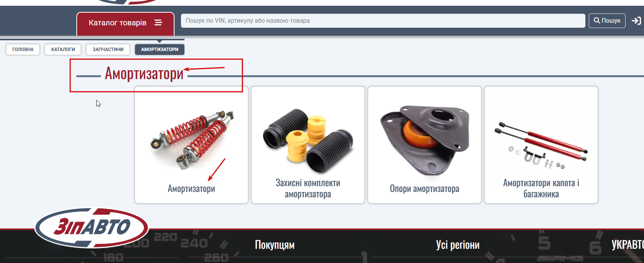Go to ГОЛОВНА breadcrumb
Image resolution: width=644 pixels, height=263 pixels.
pos(23,50)
